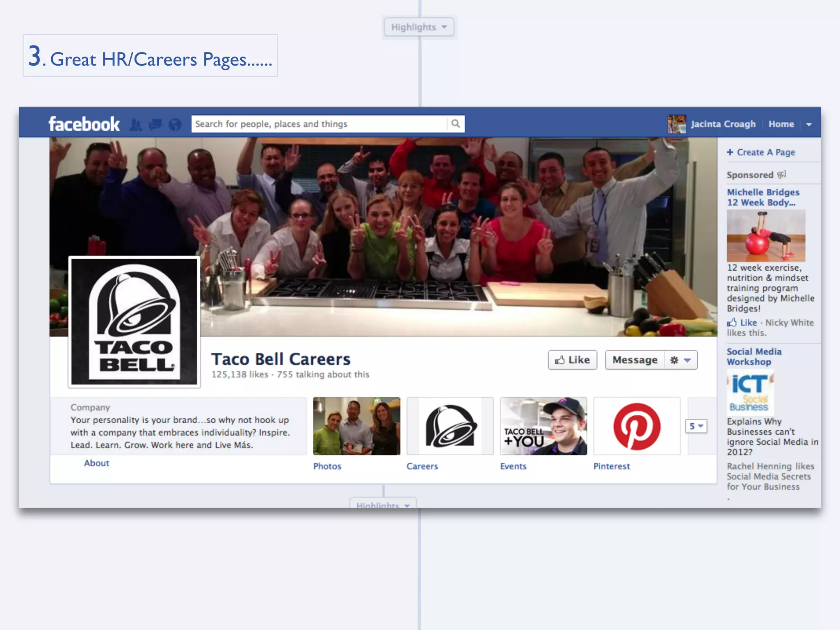Open Jacinta Croagh profile picture
Image resolution: width=840 pixels, height=630 pixels.
click(676, 124)
